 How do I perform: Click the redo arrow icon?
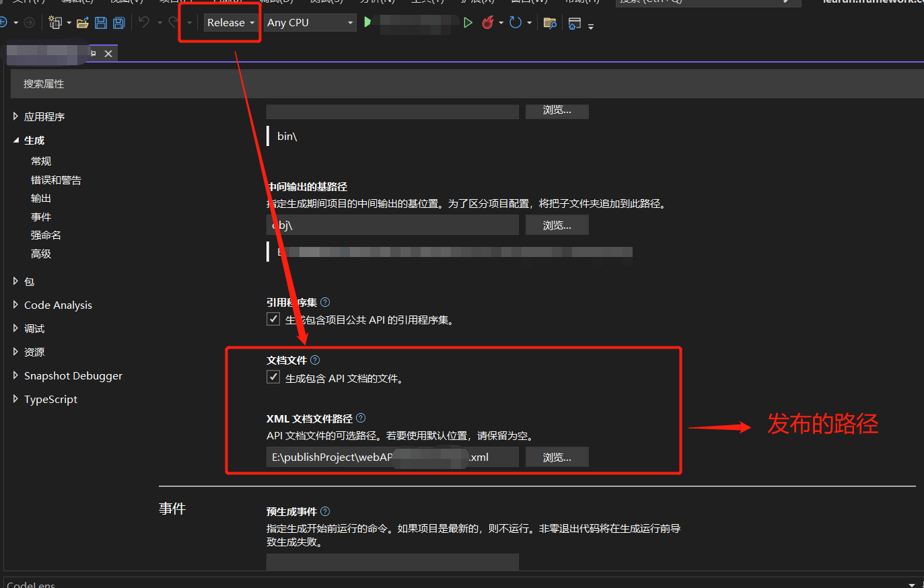click(174, 22)
